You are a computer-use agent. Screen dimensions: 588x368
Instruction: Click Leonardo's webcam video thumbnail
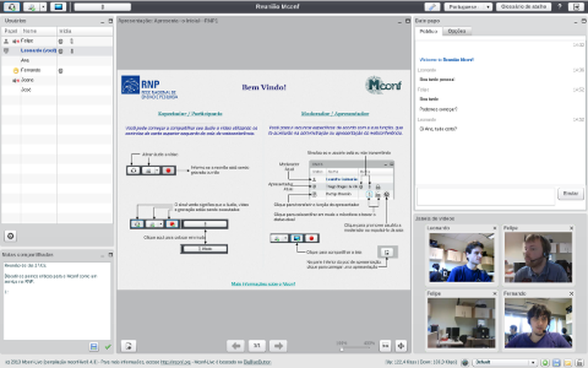(462, 257)
